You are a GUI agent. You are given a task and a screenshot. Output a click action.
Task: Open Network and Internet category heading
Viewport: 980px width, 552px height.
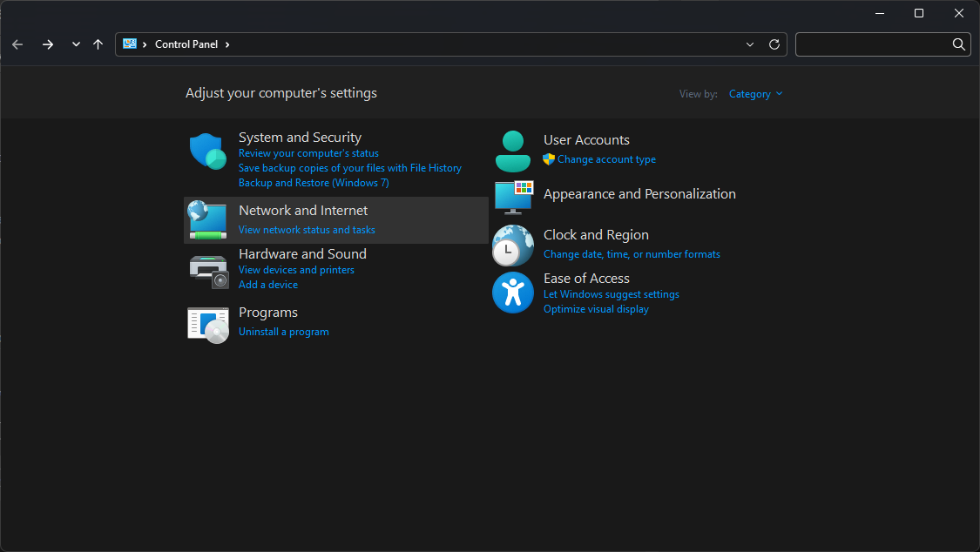pyautogui.click(x=303, y=211)
